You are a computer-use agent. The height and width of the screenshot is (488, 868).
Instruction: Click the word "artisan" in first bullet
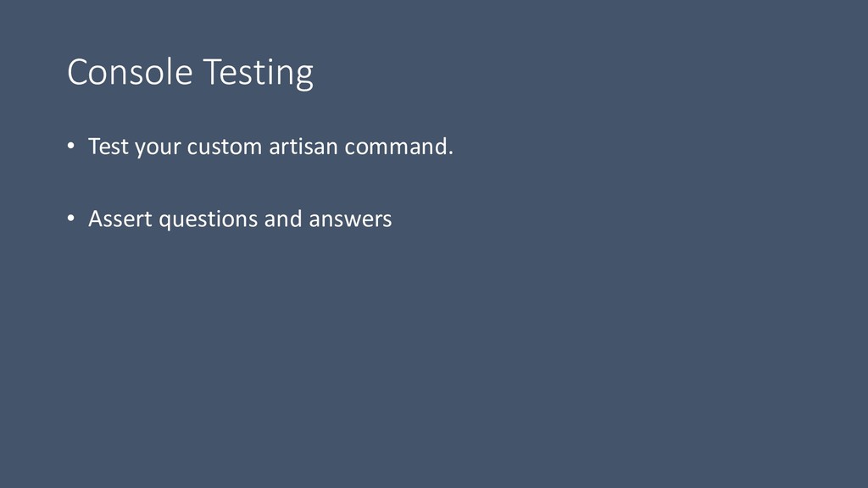tap(303, 147)
